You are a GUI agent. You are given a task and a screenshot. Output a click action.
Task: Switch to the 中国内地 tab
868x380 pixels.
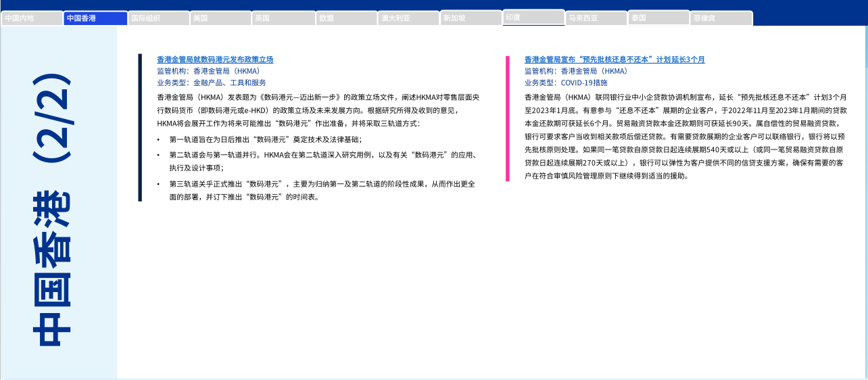32,18
